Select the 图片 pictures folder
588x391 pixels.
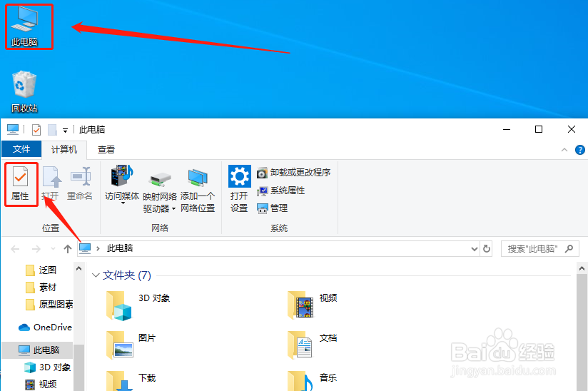pos(131,344)
